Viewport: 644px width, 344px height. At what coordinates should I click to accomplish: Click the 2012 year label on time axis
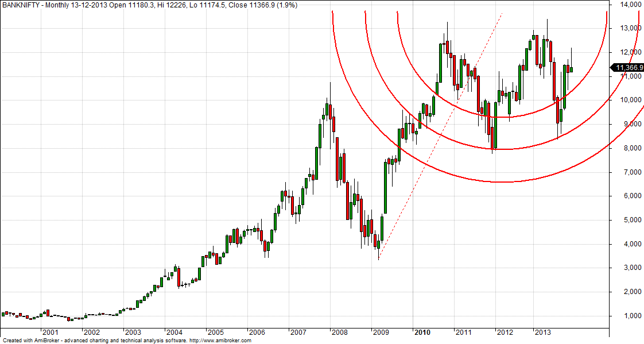[505, 333]
